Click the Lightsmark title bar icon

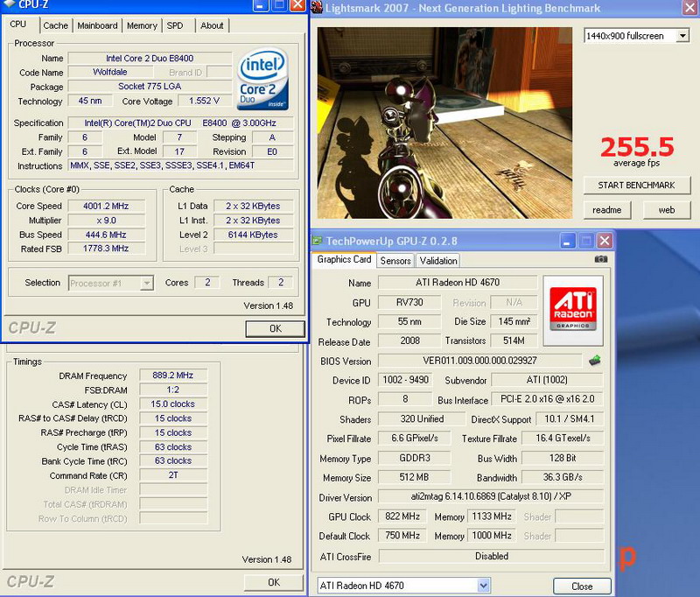coord(317,7)
